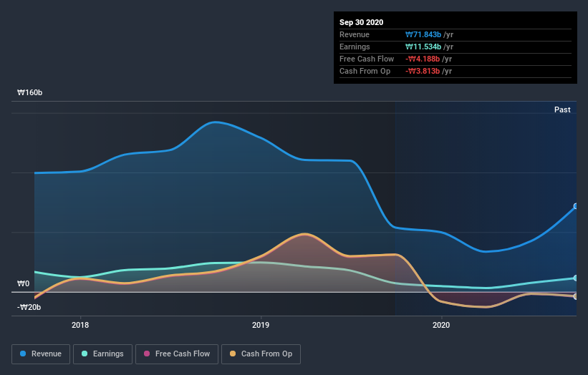Image resolution: width=588 pixels, height=375 pixels.
Task: Click the Sep 30 2020 tooltip date
Action: click(x=361, y=22)
